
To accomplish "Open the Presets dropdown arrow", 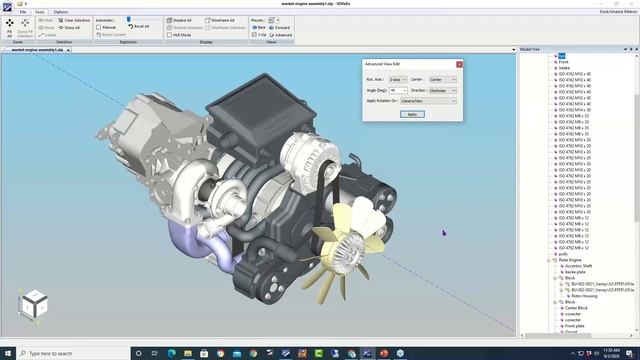I will (x=278, y=20).
